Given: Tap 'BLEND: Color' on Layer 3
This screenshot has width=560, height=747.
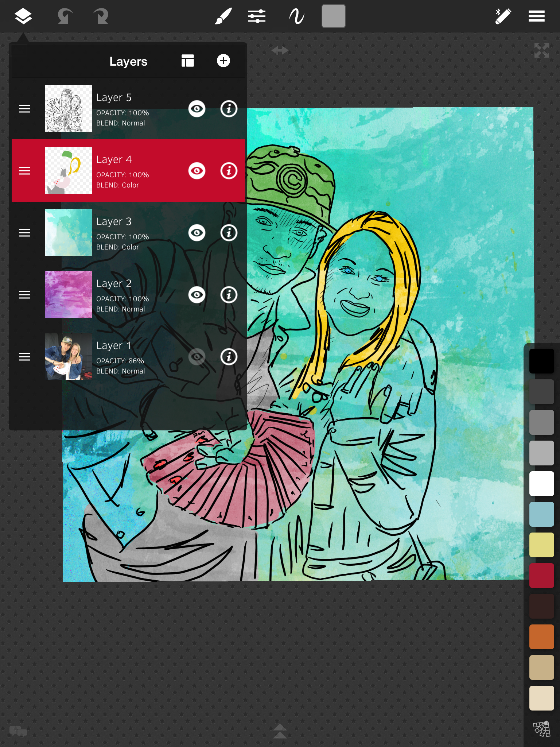Looking at the screenshot, I should 117,247.
